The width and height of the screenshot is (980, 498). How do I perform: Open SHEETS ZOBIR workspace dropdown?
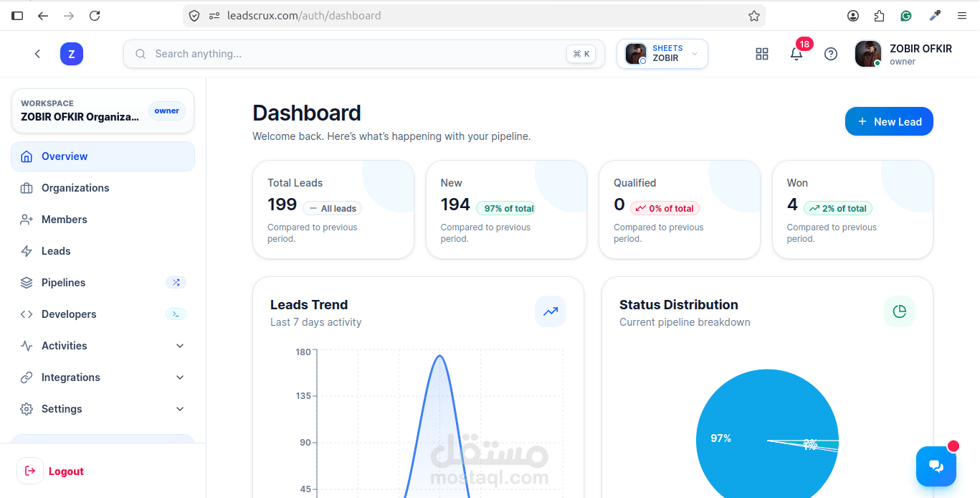tap(662, 54)
